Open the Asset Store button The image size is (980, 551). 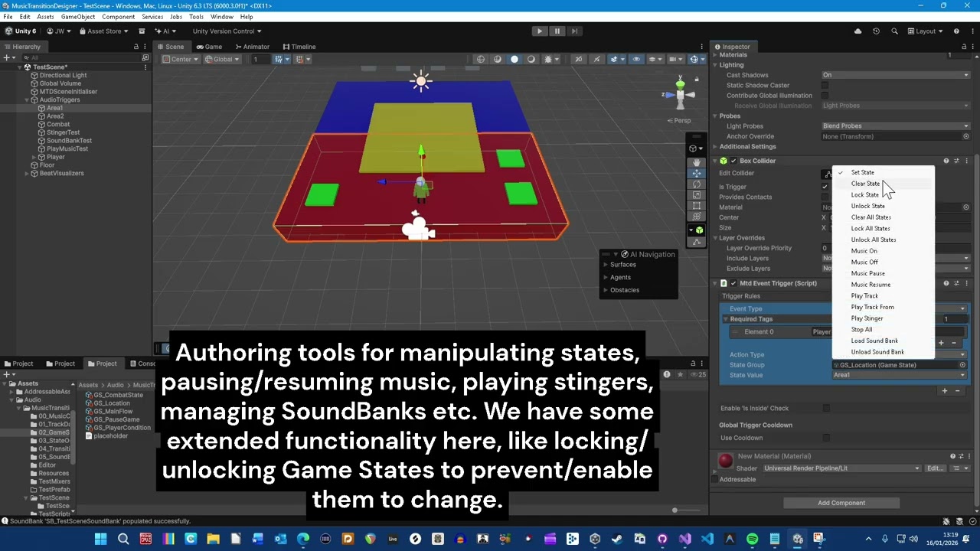[104, 31]
